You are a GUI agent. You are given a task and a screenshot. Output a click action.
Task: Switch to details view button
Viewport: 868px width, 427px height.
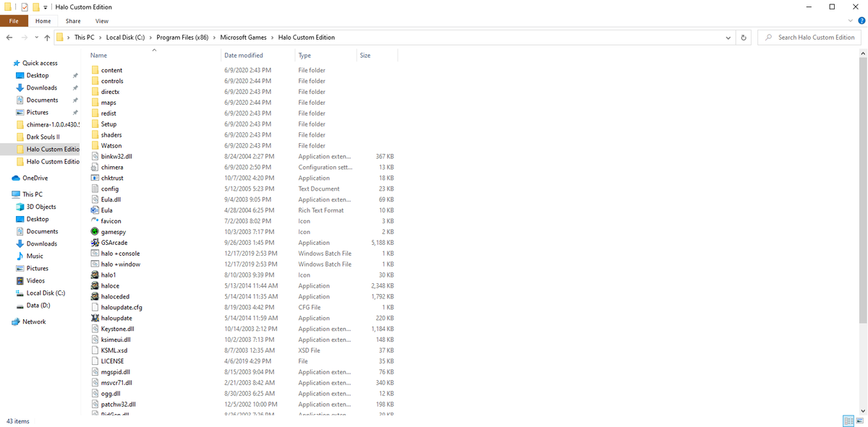click(848, 420)
